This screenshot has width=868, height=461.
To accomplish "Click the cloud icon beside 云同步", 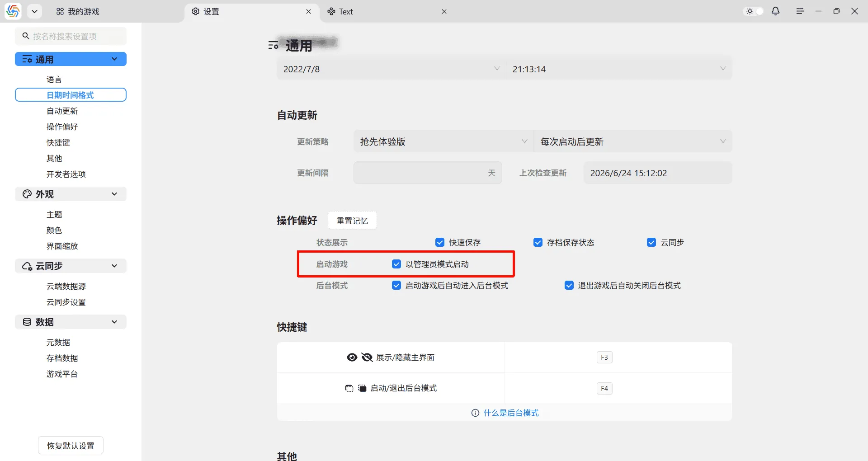I will click(27, 266).
